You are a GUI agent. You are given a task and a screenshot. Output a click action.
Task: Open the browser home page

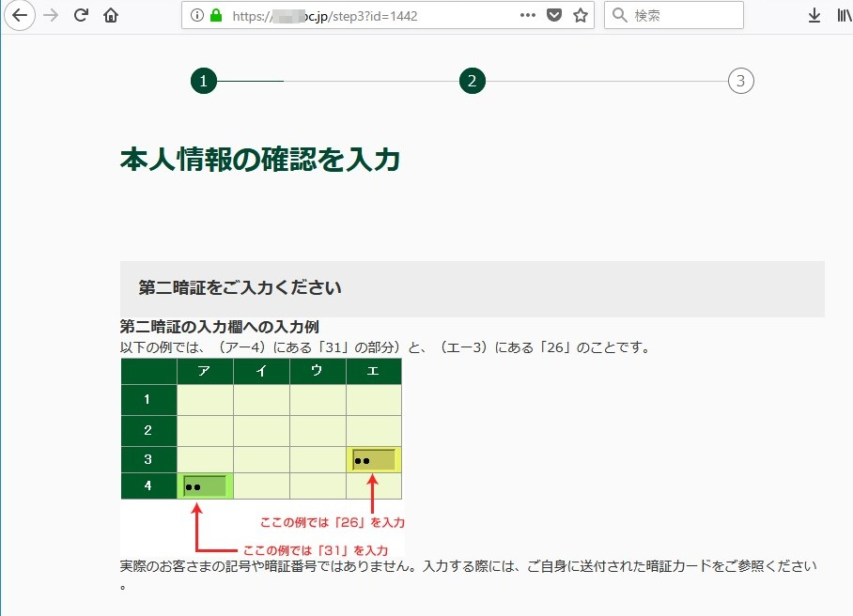(111, 15)
